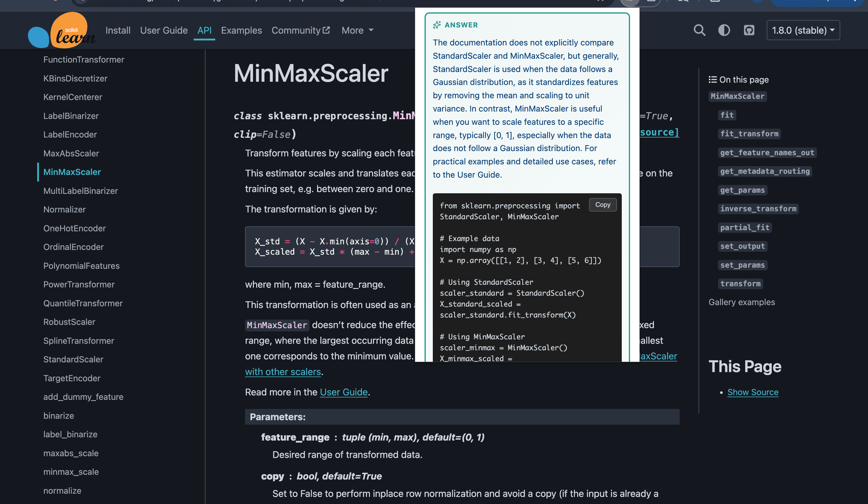
Task: Open the Community external link
Action: coord(300,30)
